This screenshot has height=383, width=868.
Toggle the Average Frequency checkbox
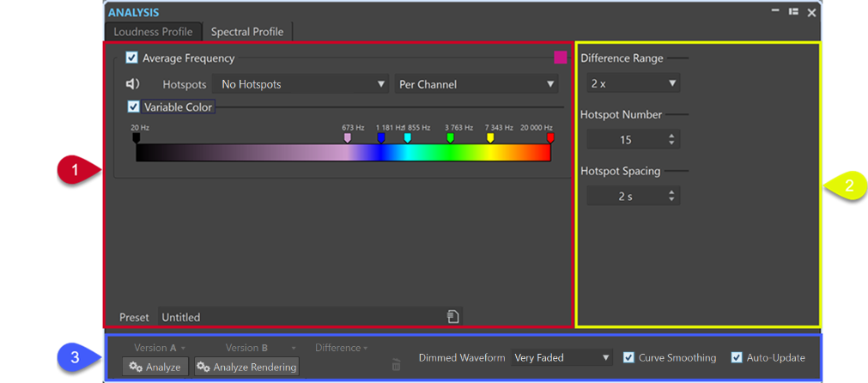[x=132, y=58]
